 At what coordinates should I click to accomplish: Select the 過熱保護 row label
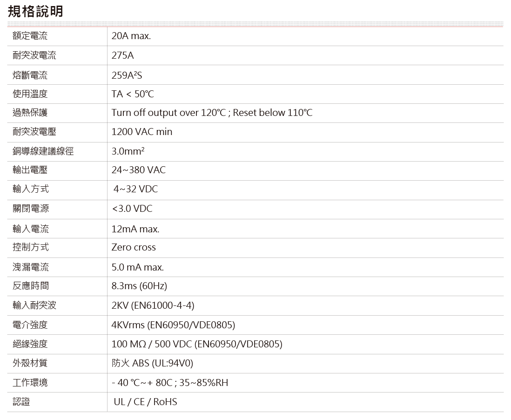30,113
